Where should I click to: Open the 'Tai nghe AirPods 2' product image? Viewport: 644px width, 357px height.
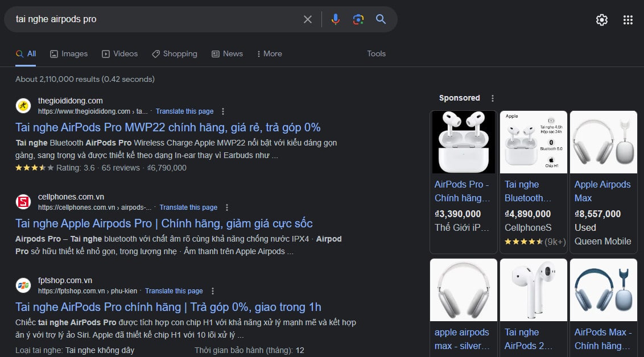(534, 290)
